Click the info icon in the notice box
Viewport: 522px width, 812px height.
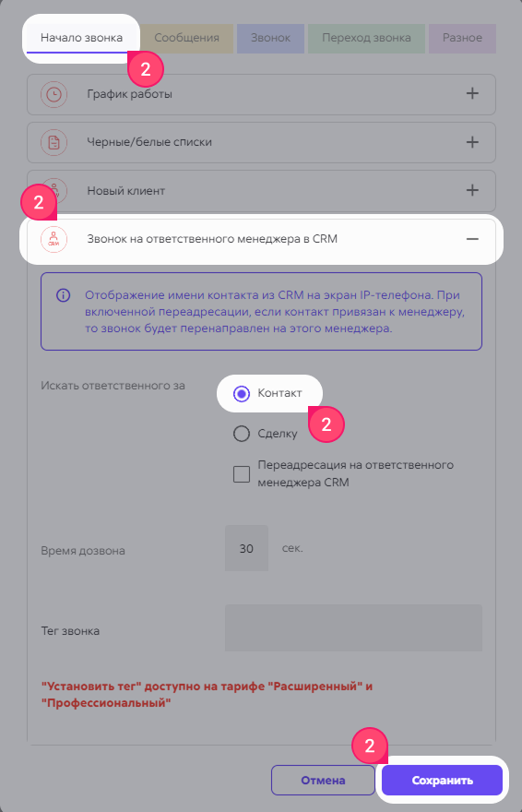[63, 295]
